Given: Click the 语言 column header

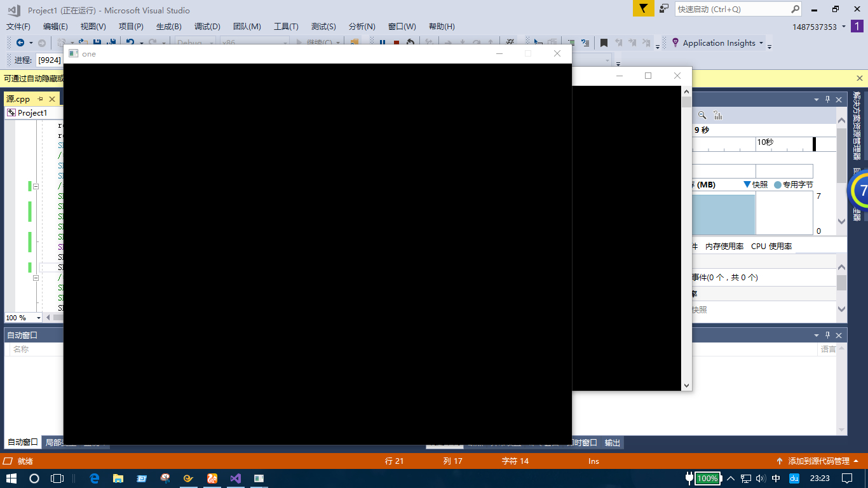Looking at the screenshot, I should [829, 349].
